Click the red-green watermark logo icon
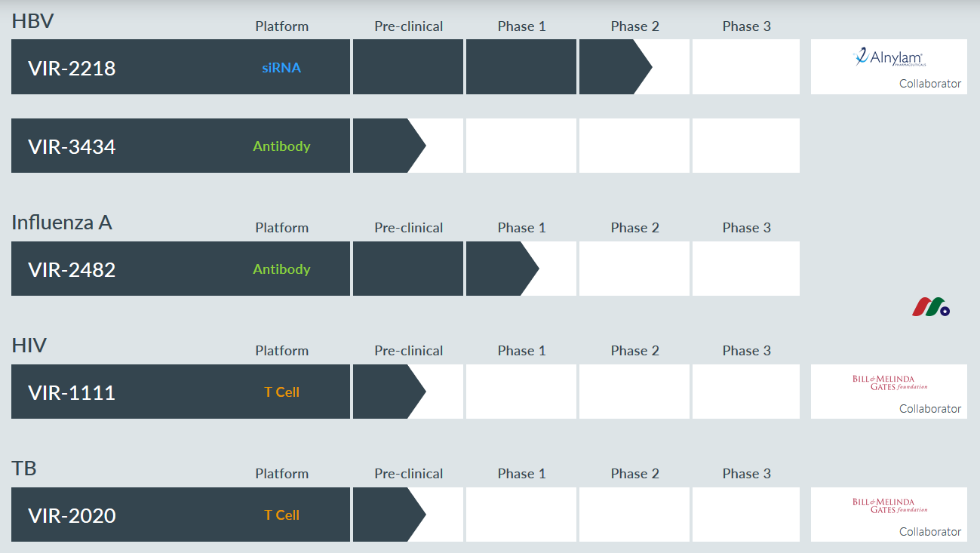 point(931,307)
